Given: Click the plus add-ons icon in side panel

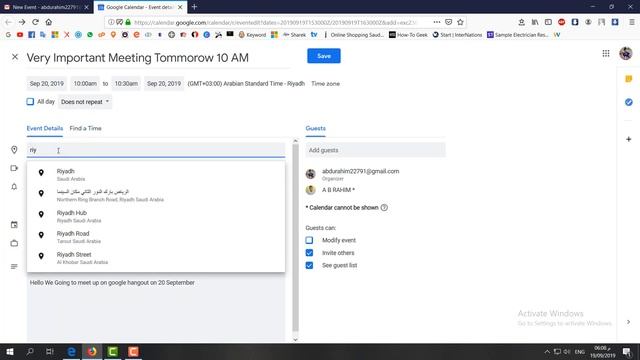Looking at the screenshot, I should (629, 139).
